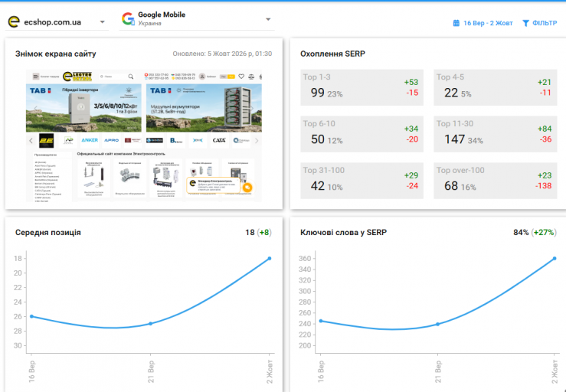Click the Google Mobile logo icon
The height and width of the screenshot is (392, 566).
128,19
